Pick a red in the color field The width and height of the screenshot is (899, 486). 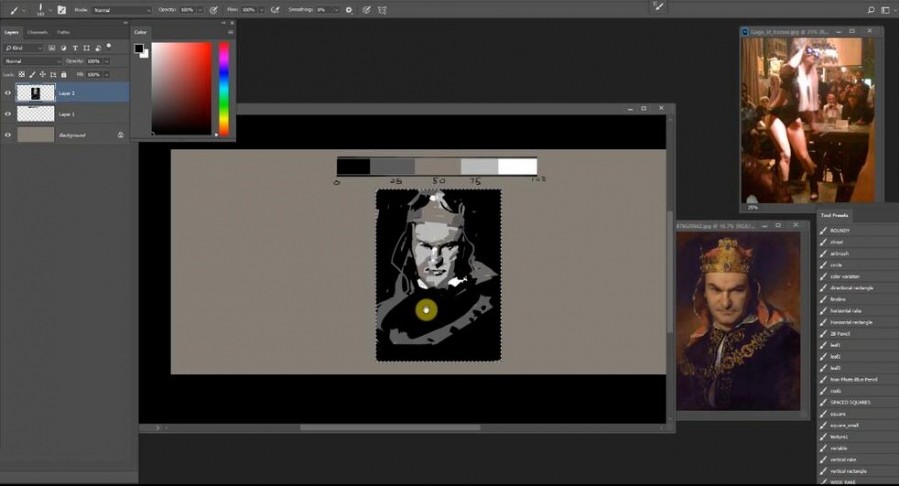pos(181,89)
